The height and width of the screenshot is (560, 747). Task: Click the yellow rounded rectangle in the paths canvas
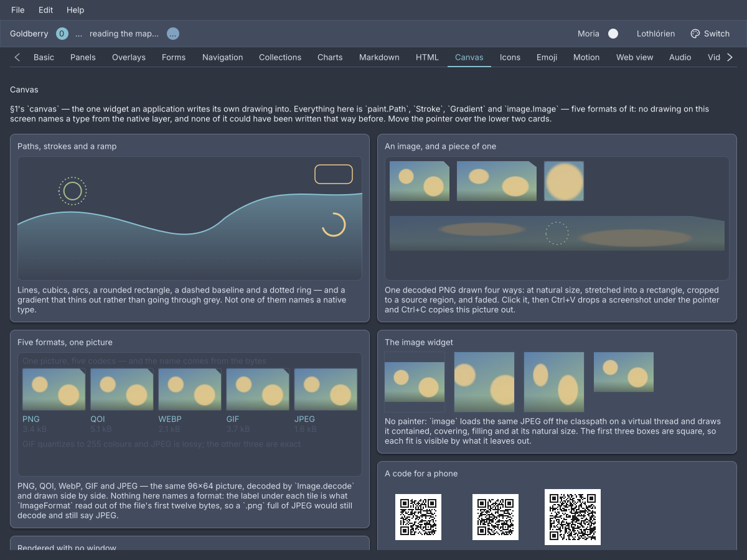(x=334, y=174)
